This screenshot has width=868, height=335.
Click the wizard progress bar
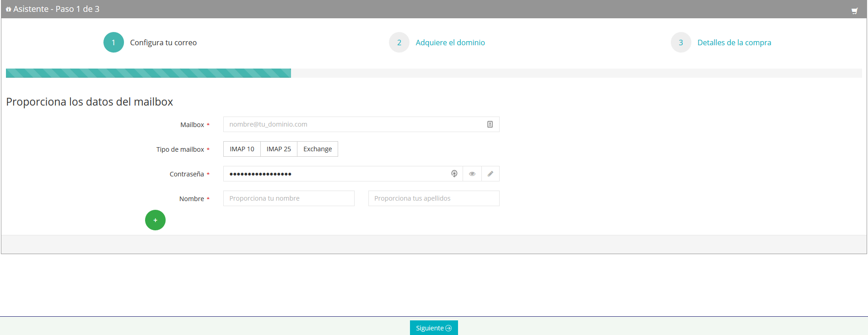pyautogui.click(x=434, y=73)
